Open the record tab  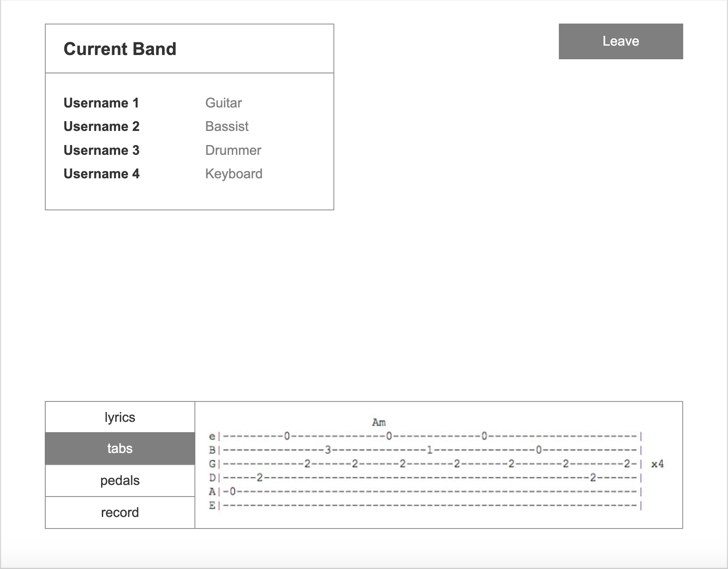coord(120,512)
